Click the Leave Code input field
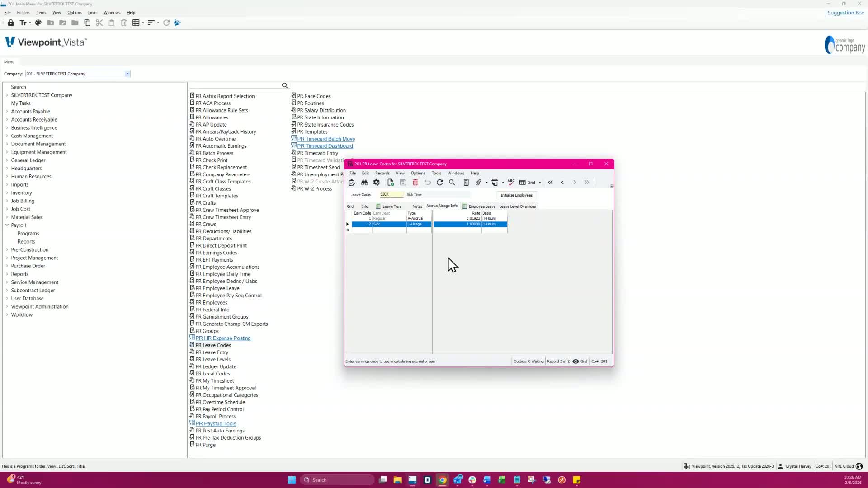The width and height of the screenshot is (868, 488). [x=391, y=194]
